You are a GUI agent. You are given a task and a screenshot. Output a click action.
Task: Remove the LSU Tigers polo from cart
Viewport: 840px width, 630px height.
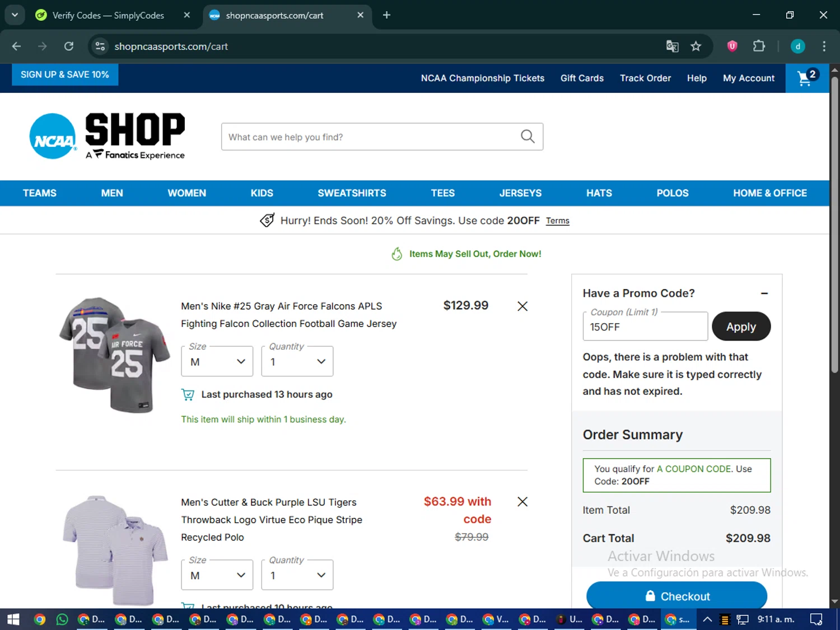click(x=522, y=502)
